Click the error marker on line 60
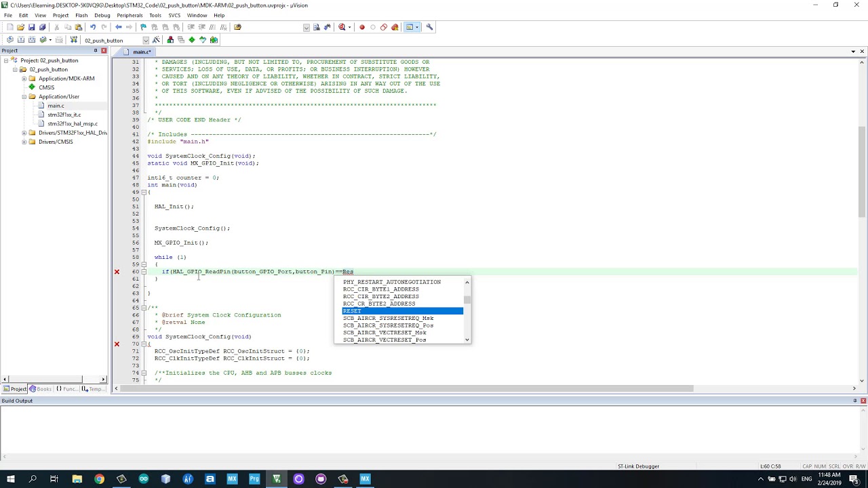 (x=117, y=272)
